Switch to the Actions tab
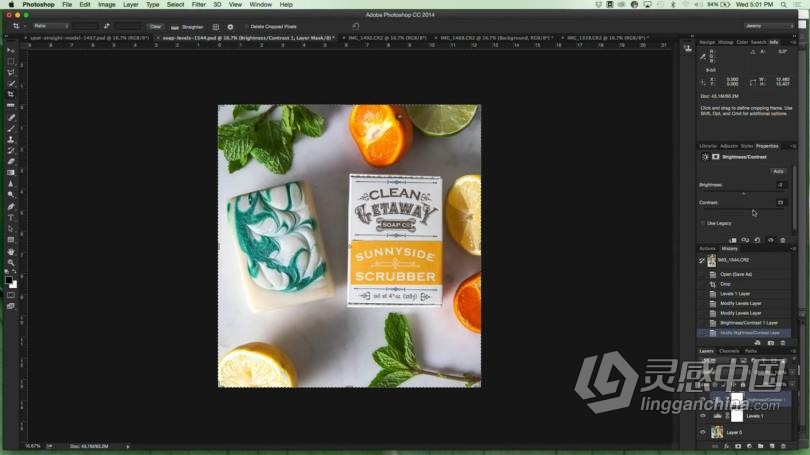This screenshot has height=455, width=810. click(707, 249)
